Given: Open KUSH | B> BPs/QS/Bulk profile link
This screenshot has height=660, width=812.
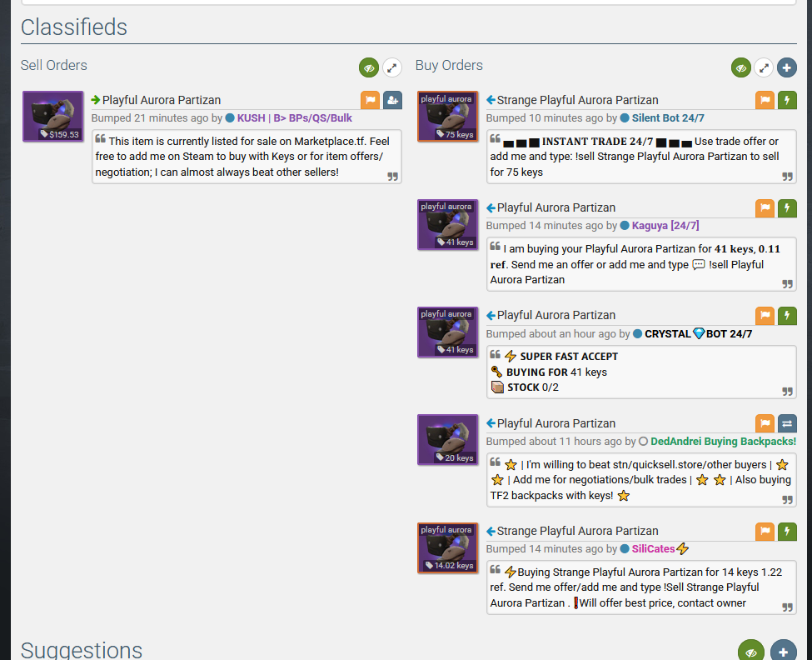Looking at the screenshot, I should pos(294,118).
